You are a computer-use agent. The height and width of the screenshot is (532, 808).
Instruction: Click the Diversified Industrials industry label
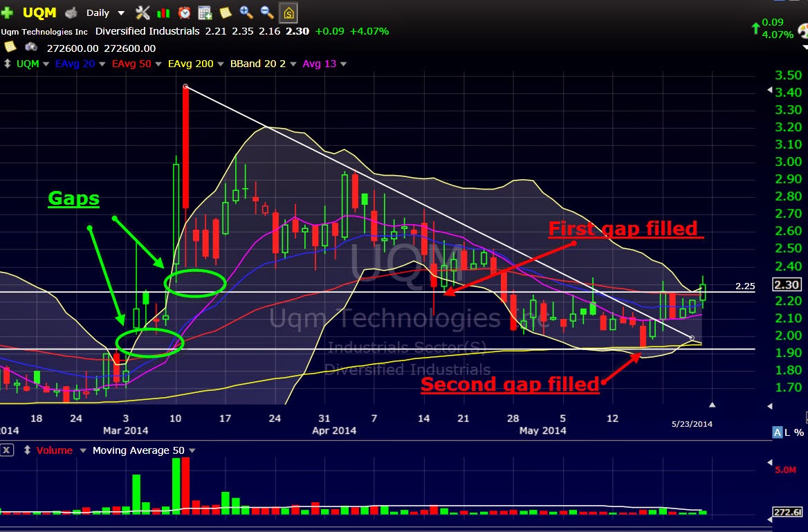pyautogui.click(x=147, y=31)
